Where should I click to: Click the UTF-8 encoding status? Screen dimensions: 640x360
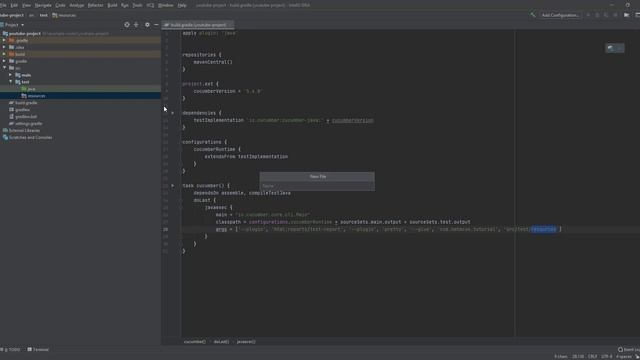coord(606,357)
